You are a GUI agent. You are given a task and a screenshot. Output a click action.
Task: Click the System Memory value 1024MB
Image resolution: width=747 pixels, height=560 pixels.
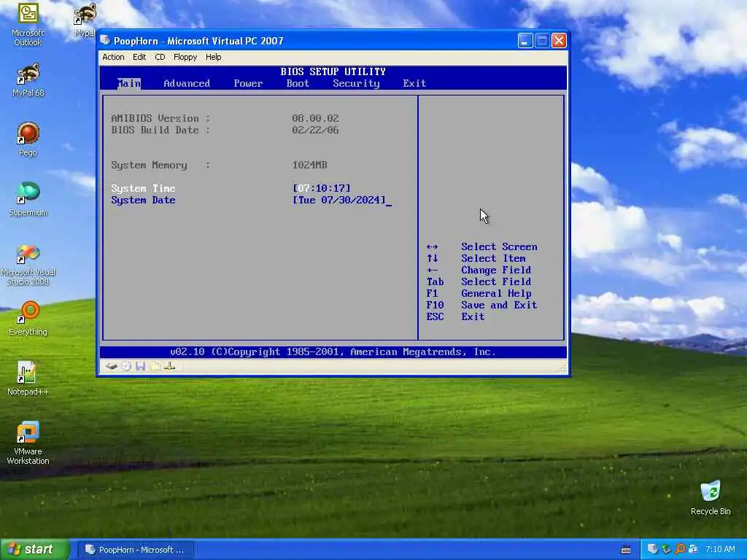(309, 165)
